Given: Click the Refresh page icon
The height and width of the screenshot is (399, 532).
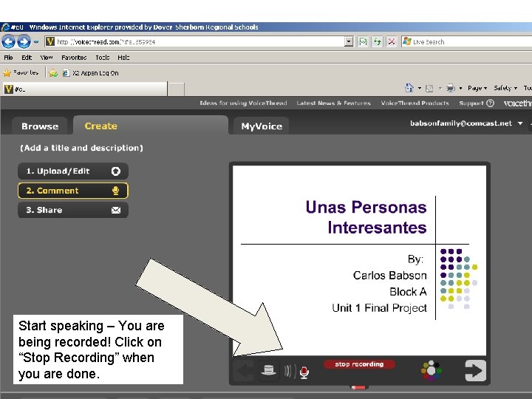Looking at the screenshot, I should point(378,41).
